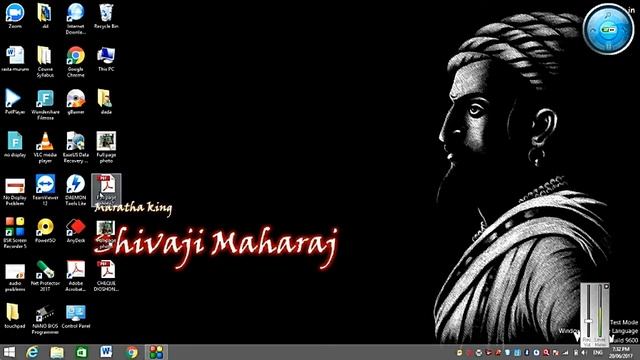This screenshot has height=360, width=640.
Task: Open the speaker volume tray icon
Action: coord(584,352)
